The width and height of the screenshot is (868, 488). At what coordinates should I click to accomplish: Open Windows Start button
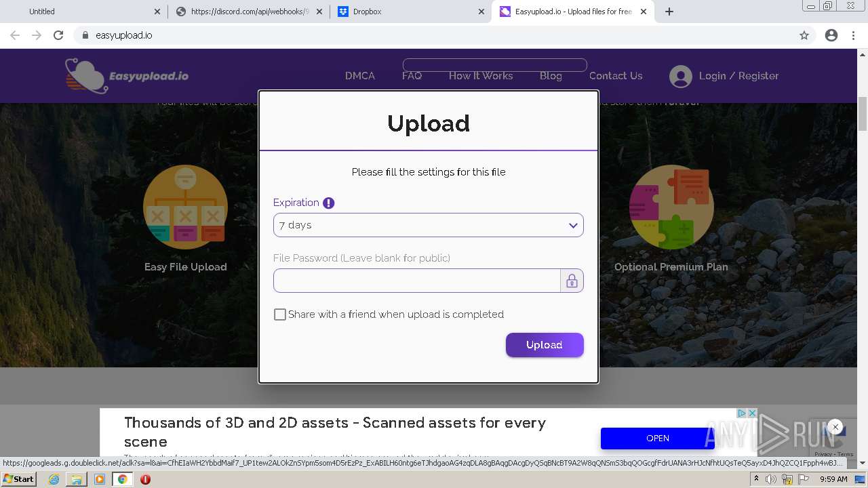[18, 479]
